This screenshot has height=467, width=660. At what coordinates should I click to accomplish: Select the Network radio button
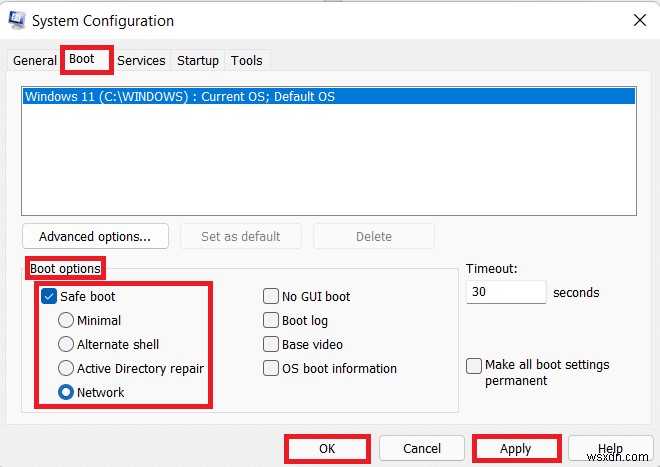pos(66,393)
